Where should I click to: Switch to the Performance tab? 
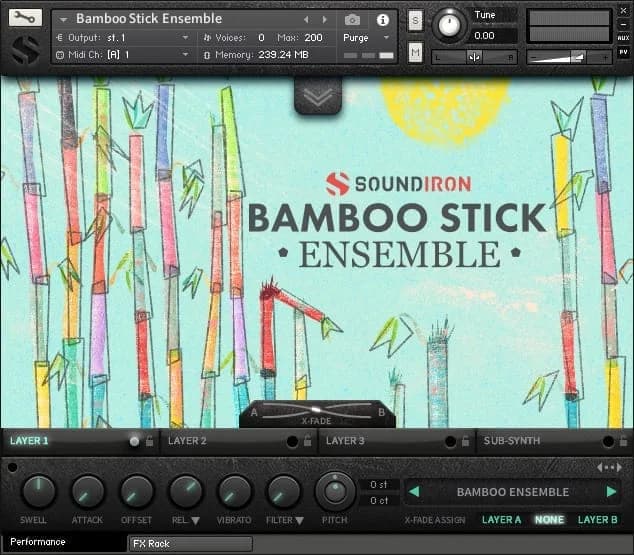click(65, 542)
